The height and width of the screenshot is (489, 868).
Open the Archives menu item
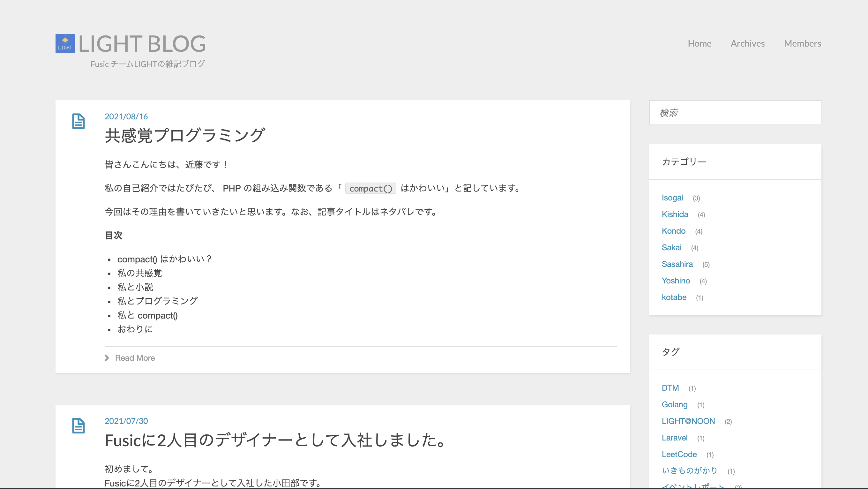point(747,43)
